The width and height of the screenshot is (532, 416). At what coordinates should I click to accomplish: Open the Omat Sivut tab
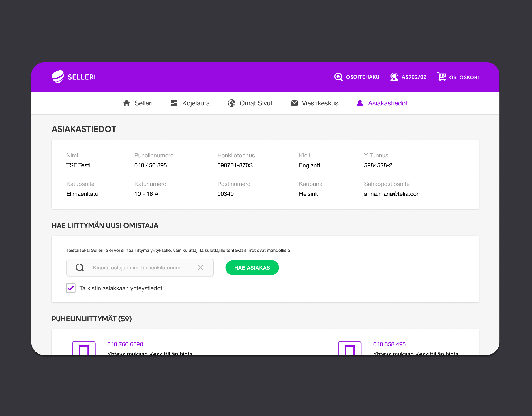pos(250,103)
